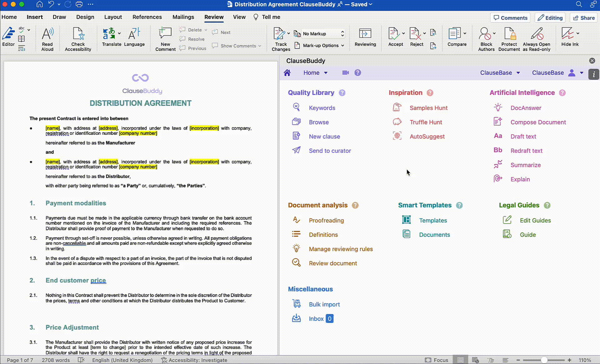Image resolution: width=600 pixels, height=364 pixels.
Task: Launch Samples Hunt
Action: point(428,108)
